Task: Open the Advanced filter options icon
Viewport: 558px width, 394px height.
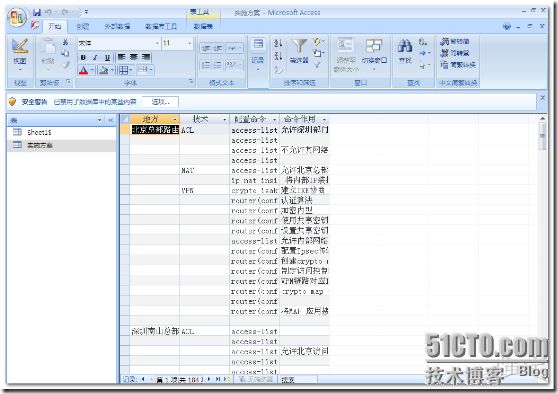Action: 317,53
